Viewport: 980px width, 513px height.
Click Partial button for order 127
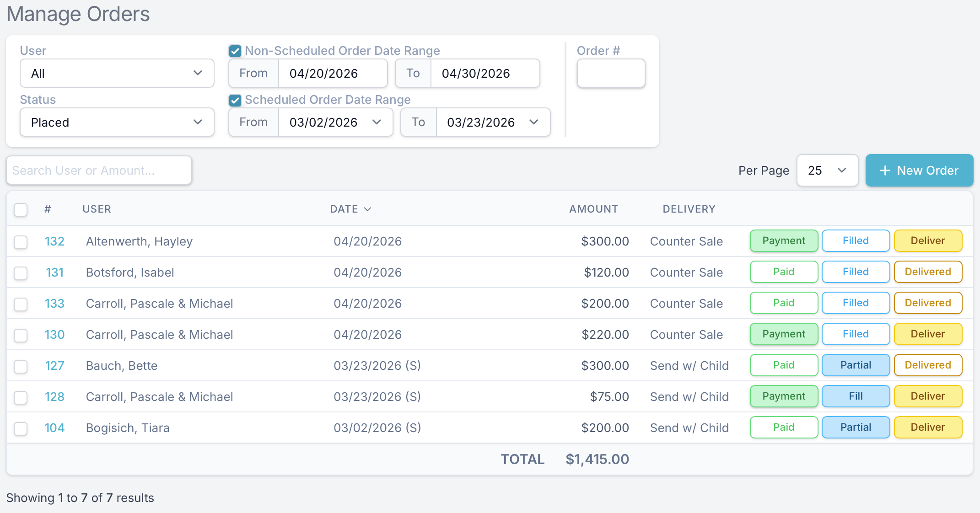pos(856,365)
